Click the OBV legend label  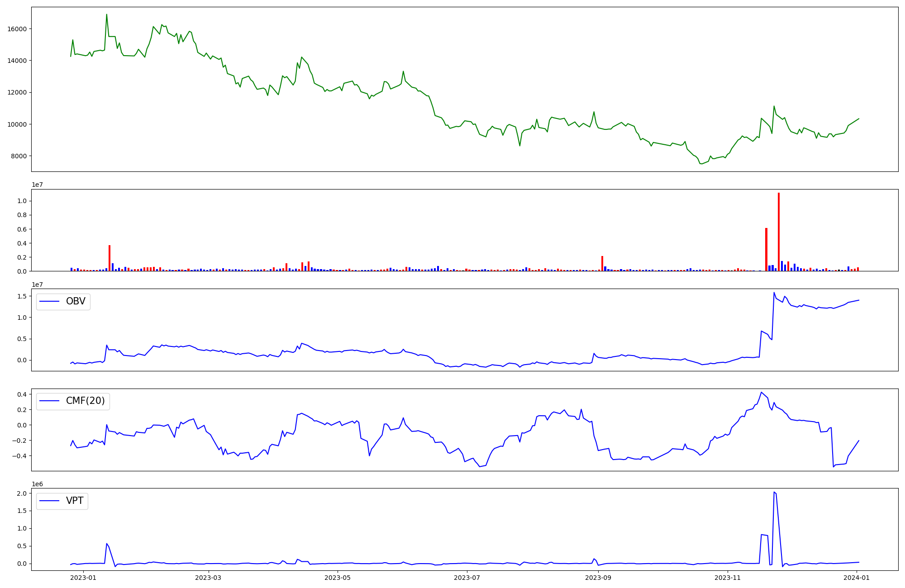(x=76, y=301)
